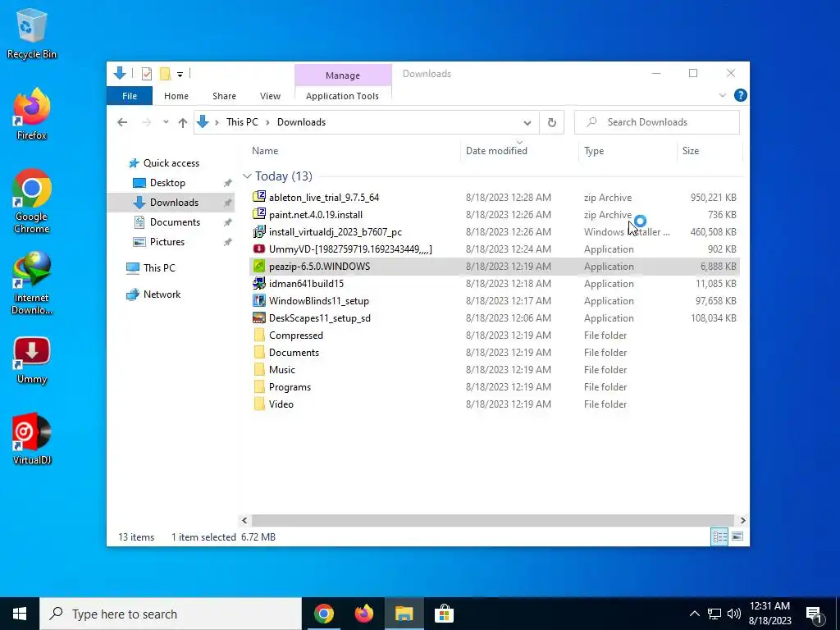Open Microsoft Store from the taskbar

click(x=444, y=614)
